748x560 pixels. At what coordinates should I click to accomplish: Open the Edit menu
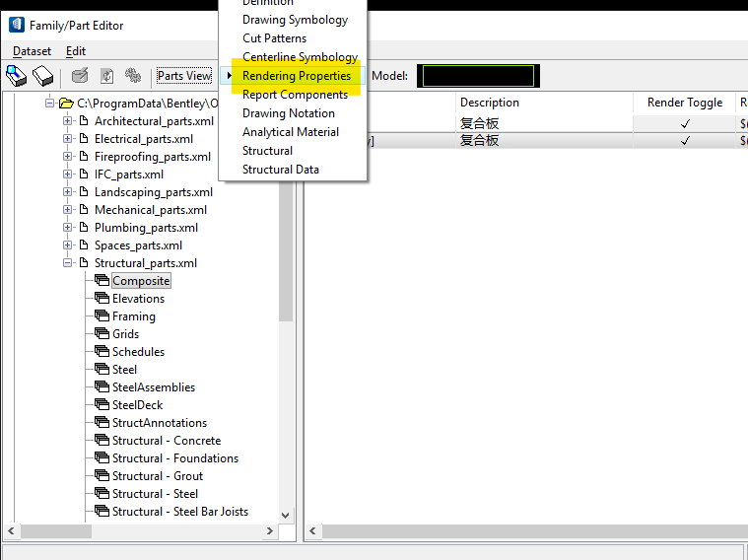pos(76,51)
